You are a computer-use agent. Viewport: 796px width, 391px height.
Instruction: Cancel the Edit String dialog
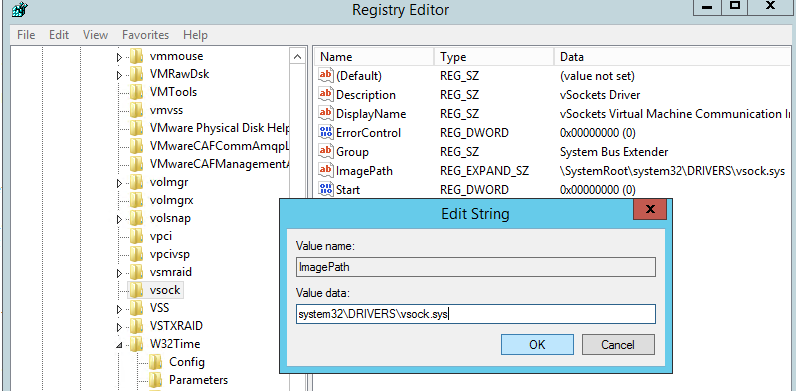(x=618, y=345)
